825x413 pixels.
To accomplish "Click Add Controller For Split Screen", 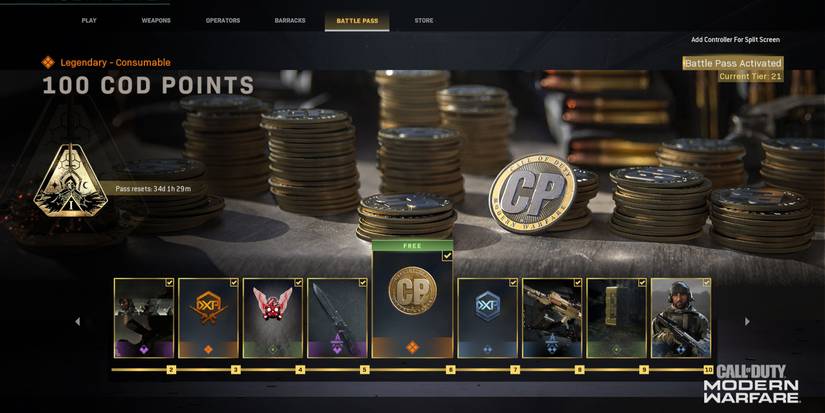I will point(736,39).
